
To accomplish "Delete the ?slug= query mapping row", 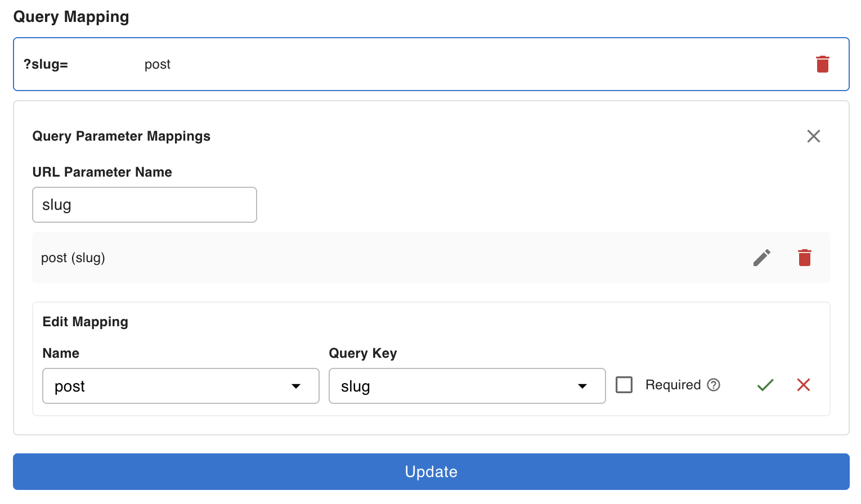I will pyautogui.click(x=822, y=64).
